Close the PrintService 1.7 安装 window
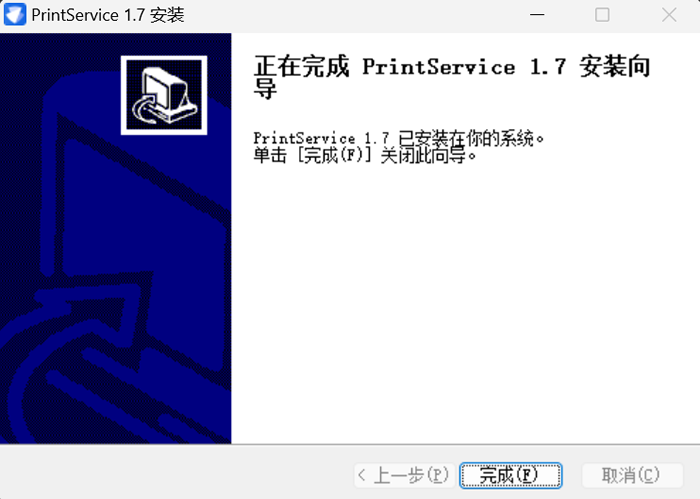Screen dimensions: 700x499 669,15
